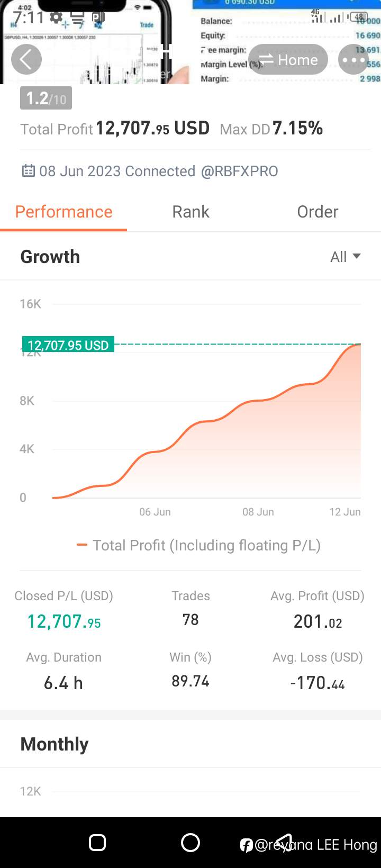Tap the @RBFXPRO connected account link

[239, 171]
